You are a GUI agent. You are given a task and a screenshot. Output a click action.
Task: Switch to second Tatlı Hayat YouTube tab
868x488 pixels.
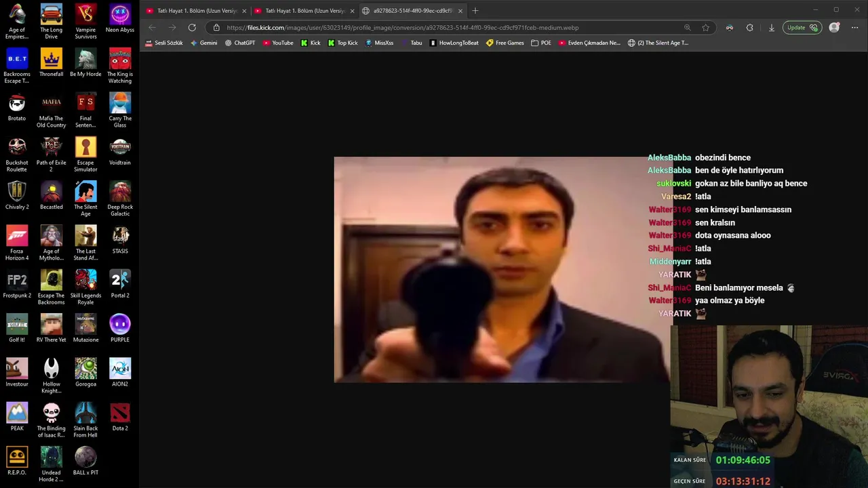coord(304,11)
